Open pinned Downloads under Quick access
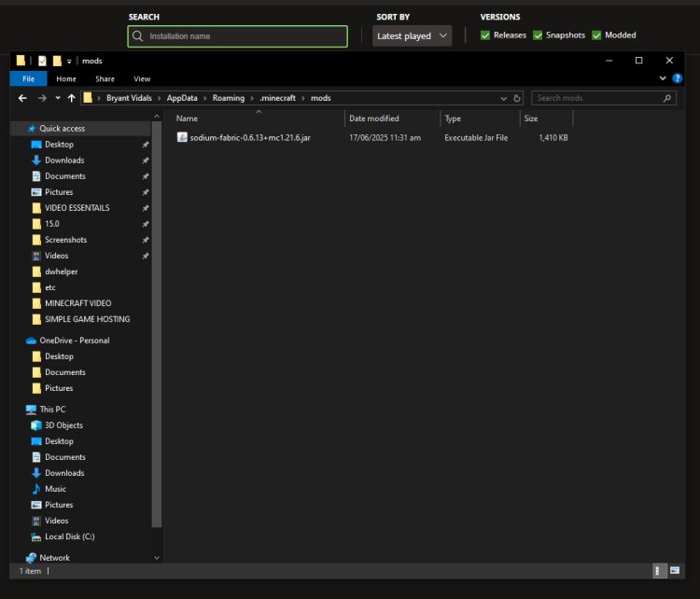This screenshot has height=599, width=700. tap(64, 160)
